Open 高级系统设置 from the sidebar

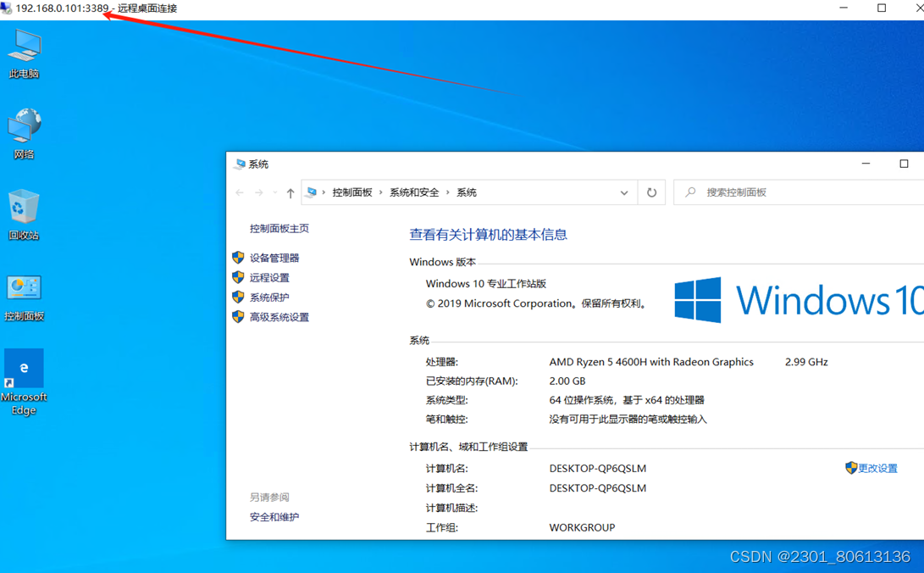click(279, 317)
